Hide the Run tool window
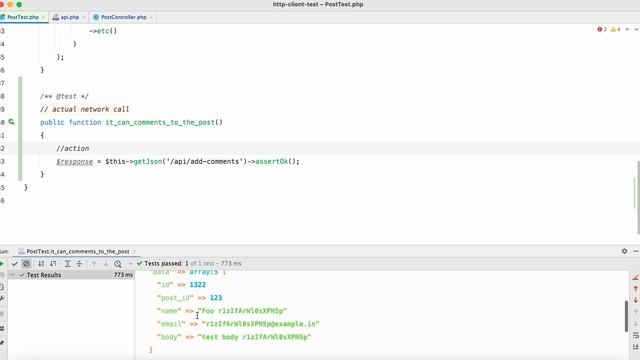The width and height of the screenshot is (640, 360). click(636, 251)
